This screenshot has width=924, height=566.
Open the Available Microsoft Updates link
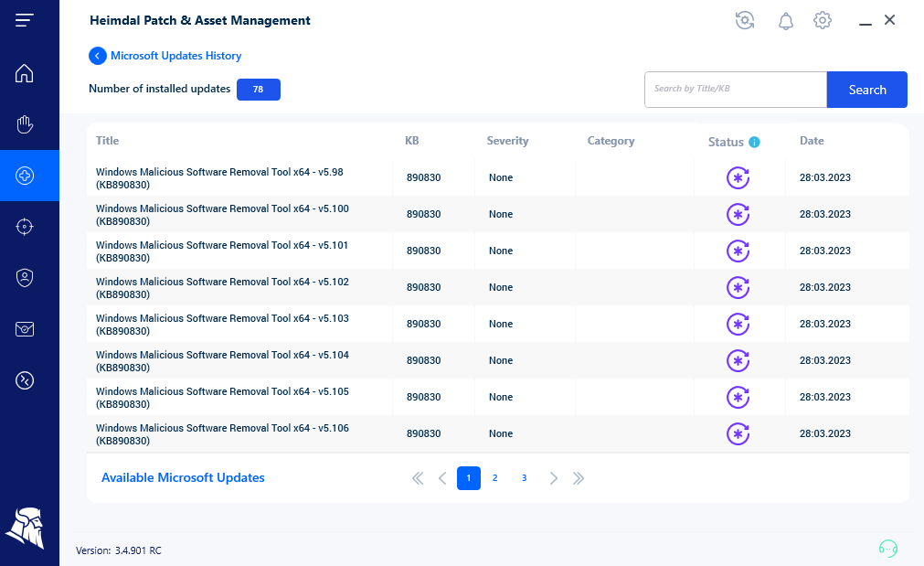[x=183, y=477]
